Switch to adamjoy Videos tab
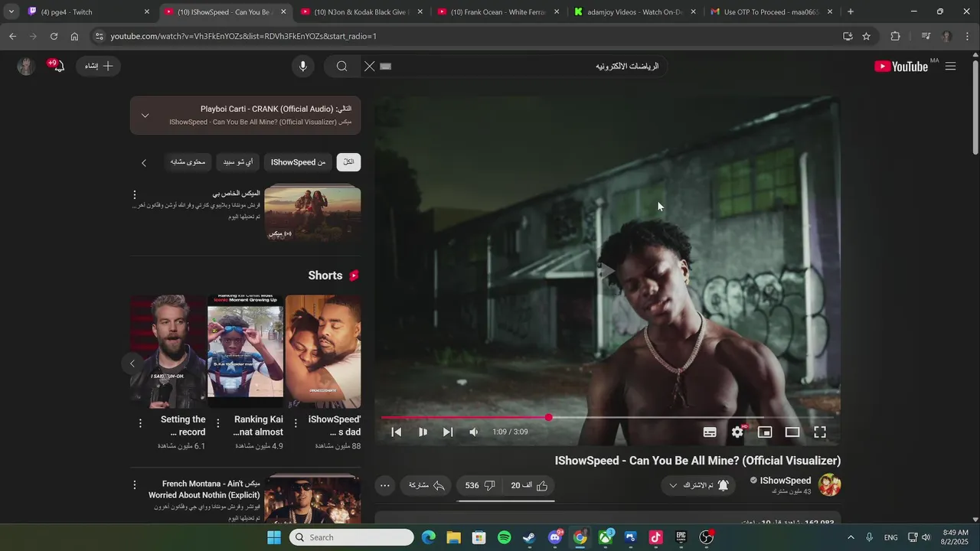This screenshot has width=980, height=551. tap(635, 12)
